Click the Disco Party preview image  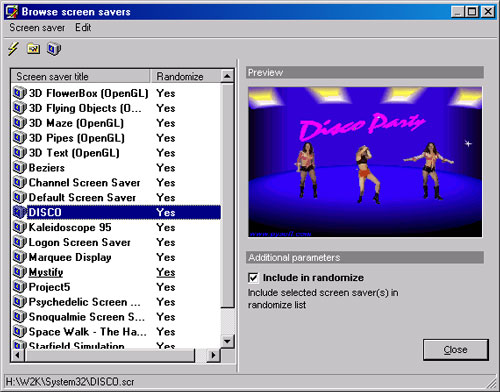[365, 162]
